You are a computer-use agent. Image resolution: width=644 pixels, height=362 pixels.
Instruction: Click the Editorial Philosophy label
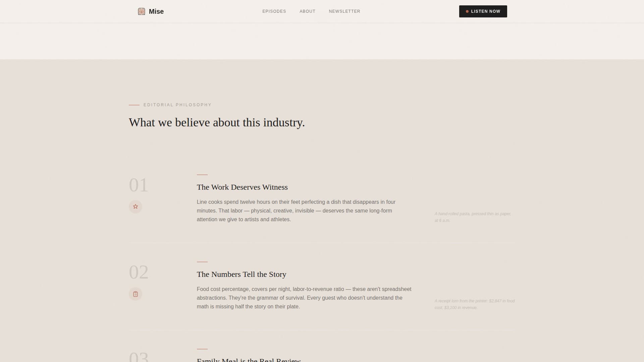[177, 105]
